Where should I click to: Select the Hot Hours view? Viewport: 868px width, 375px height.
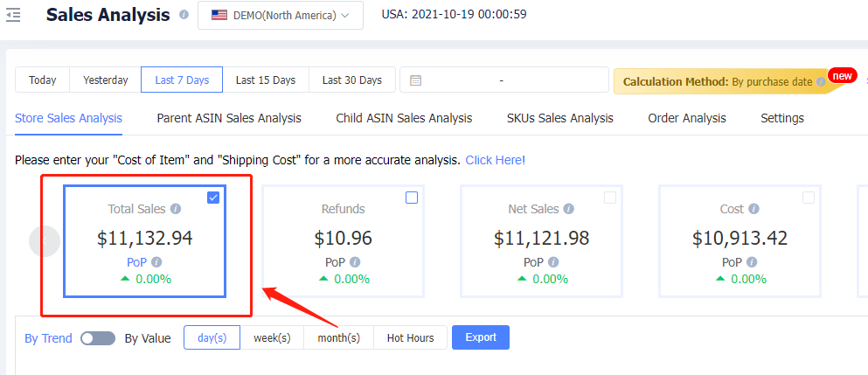[410, 337]
